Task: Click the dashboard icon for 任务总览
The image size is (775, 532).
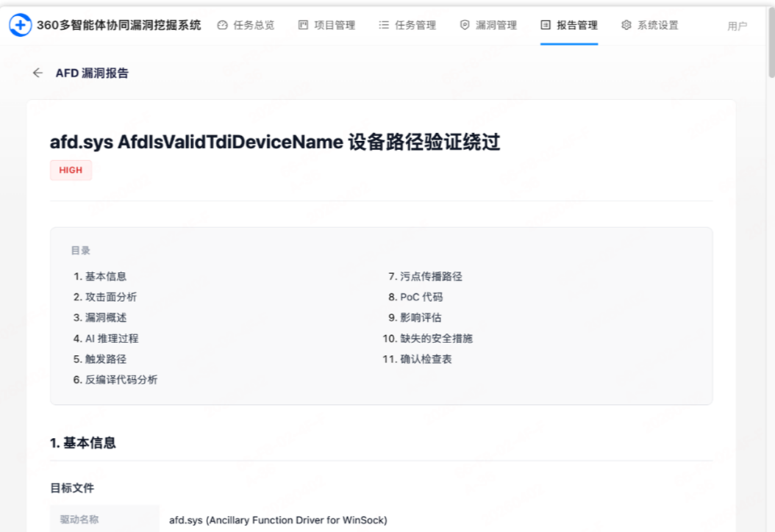Action: [223, 25]
